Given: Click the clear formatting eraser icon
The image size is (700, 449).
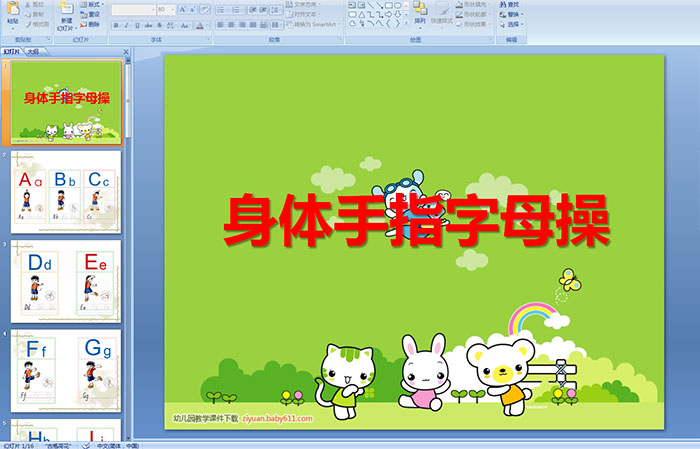Looking at the screenshot, I should point(204,9).
